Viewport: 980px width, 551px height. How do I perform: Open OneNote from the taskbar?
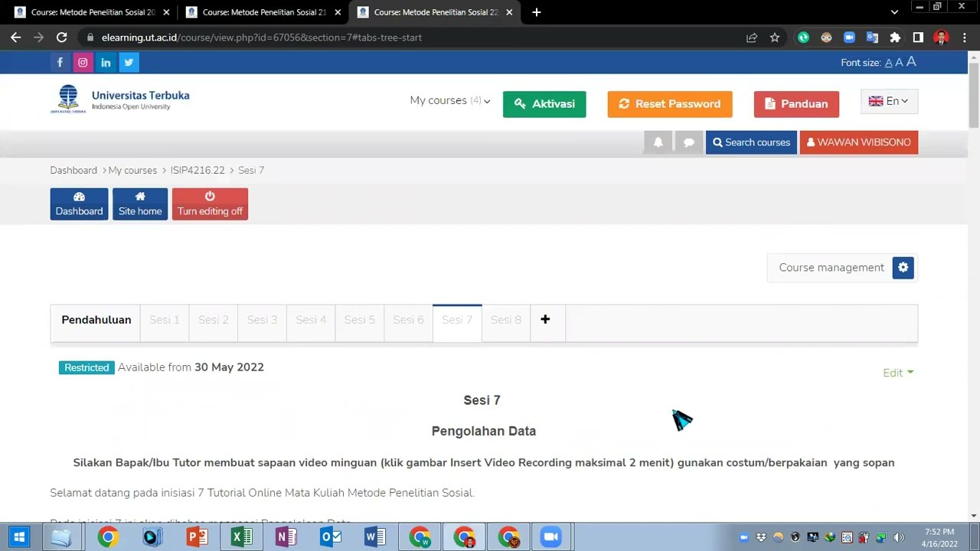286,537
